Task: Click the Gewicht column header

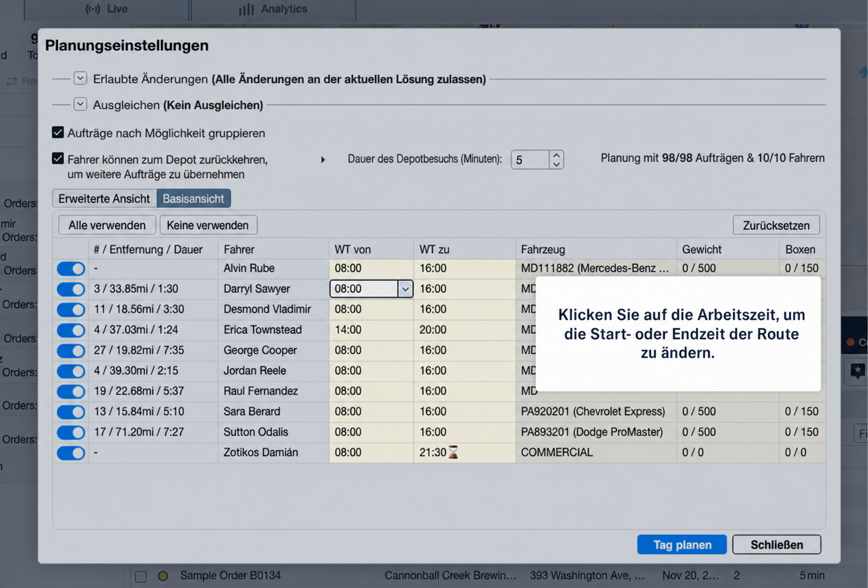Action: [728, 249]
